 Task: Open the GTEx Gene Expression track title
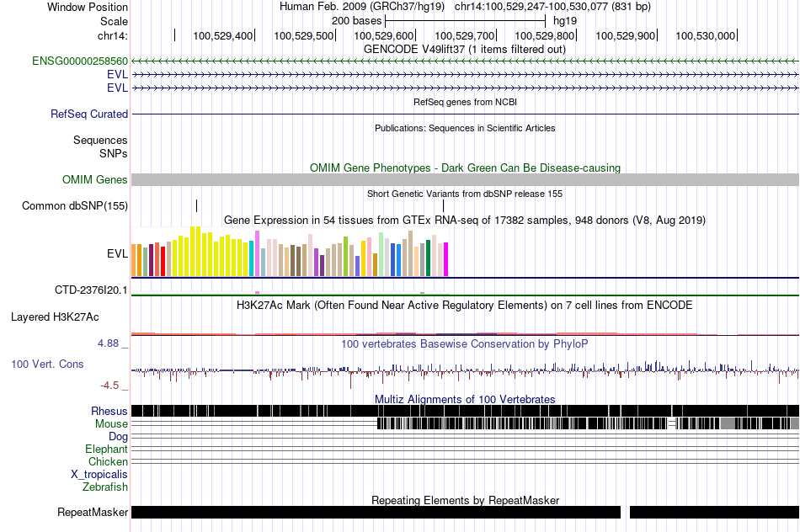(x=465, y=221)
